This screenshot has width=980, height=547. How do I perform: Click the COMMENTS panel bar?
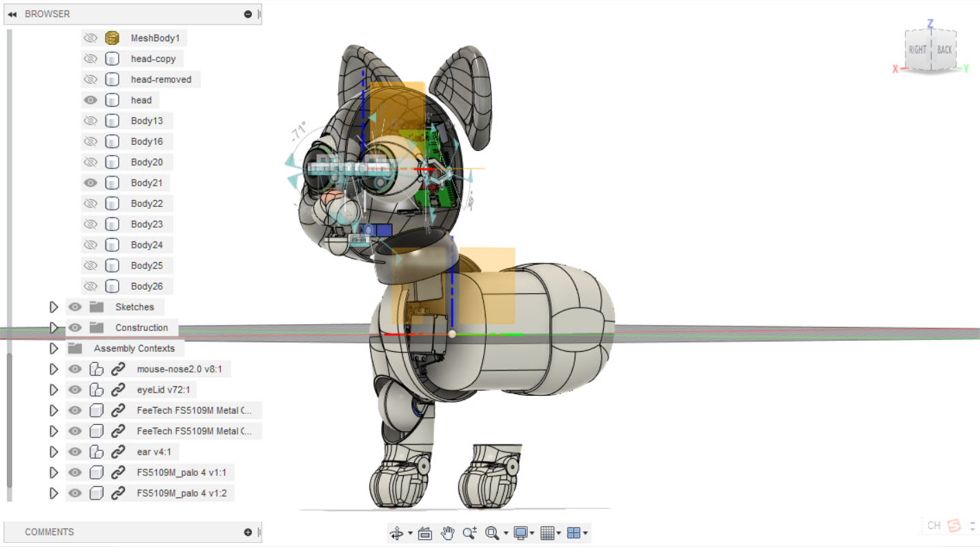tap(49, 532)
